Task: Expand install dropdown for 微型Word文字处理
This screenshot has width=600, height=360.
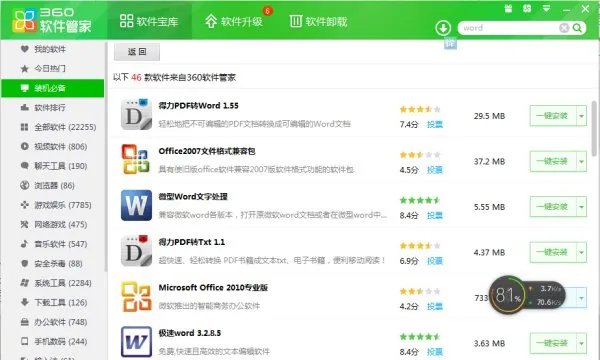Action: click(581, 207)
